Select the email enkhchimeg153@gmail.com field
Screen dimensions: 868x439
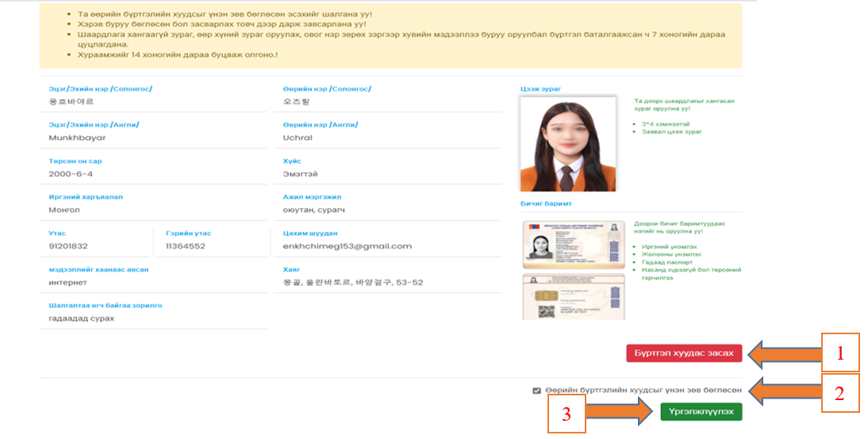[347, 246]
